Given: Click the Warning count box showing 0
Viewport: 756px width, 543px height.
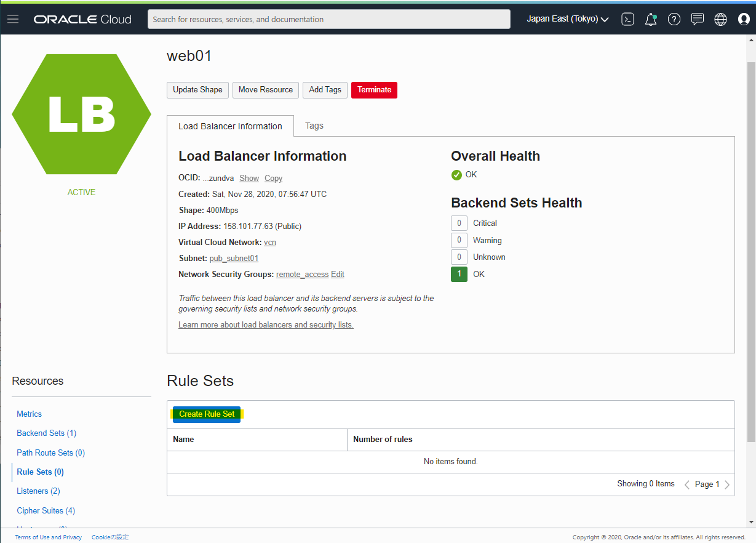Looking at the screenshot, I should pyautogui.click(x=459, y=241).
